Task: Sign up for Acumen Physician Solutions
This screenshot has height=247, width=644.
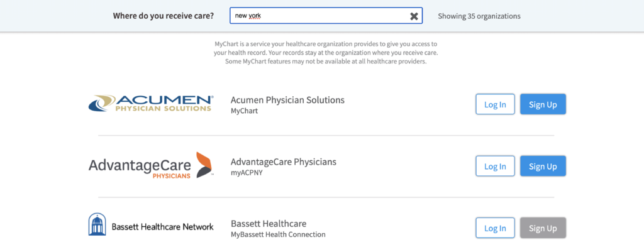Action: coord(543,104)
